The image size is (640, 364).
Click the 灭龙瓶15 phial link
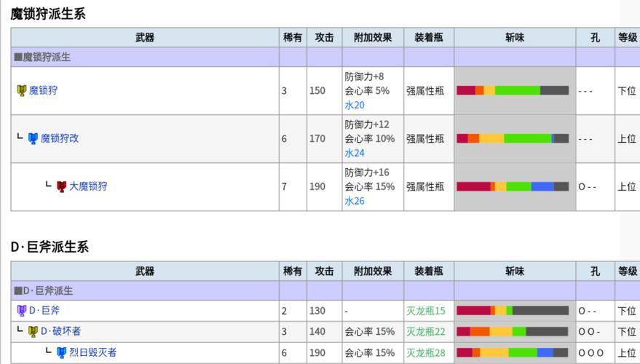click(x=426, y=311)
